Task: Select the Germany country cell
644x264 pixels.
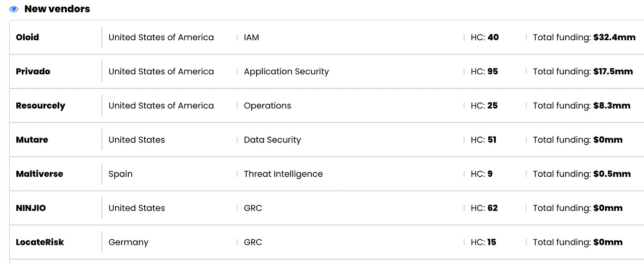Action: tap(129, 242)
